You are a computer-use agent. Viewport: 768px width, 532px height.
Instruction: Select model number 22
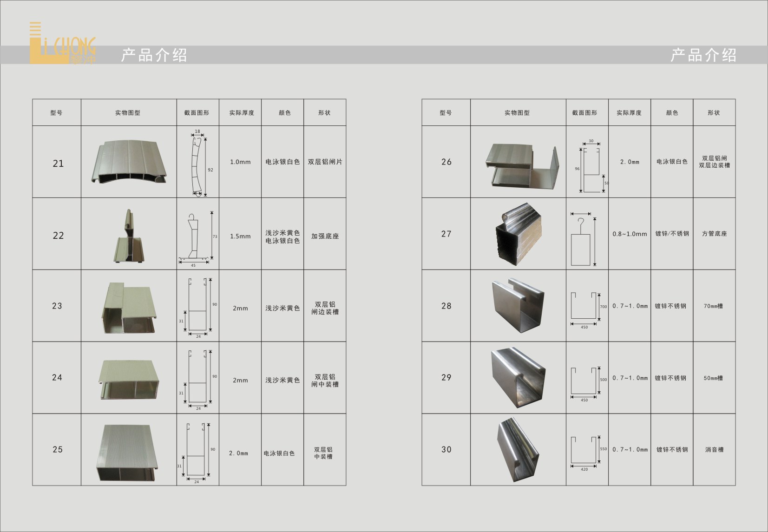pos(58,236)
